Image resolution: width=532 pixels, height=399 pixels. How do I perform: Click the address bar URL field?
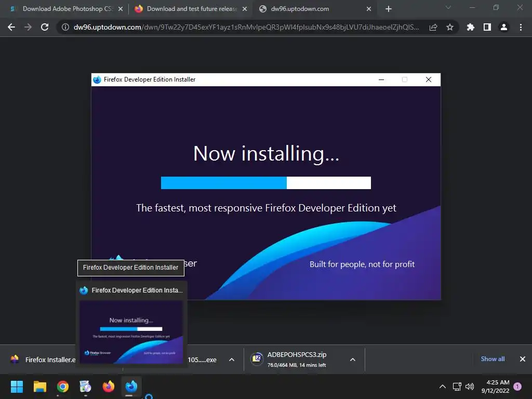click(x=246, y=27)
